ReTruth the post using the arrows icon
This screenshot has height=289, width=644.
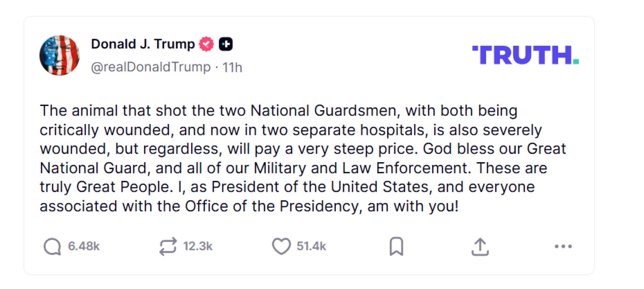tap(168, 246)
